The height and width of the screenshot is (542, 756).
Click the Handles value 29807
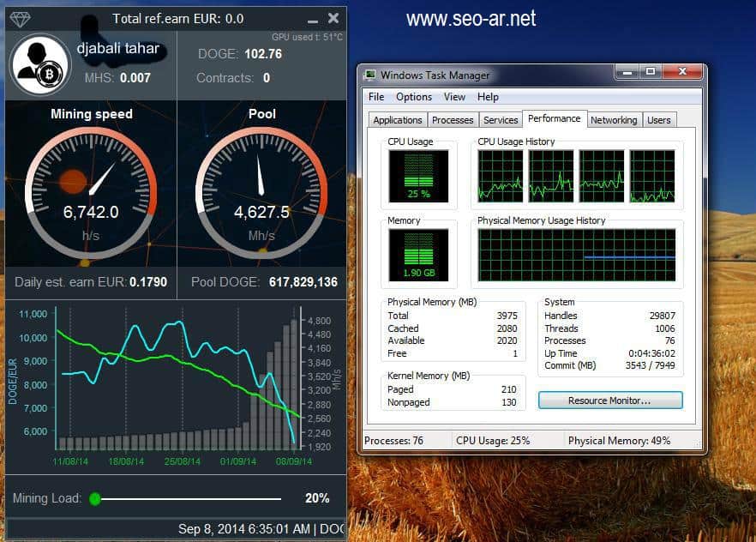point(662,316)
